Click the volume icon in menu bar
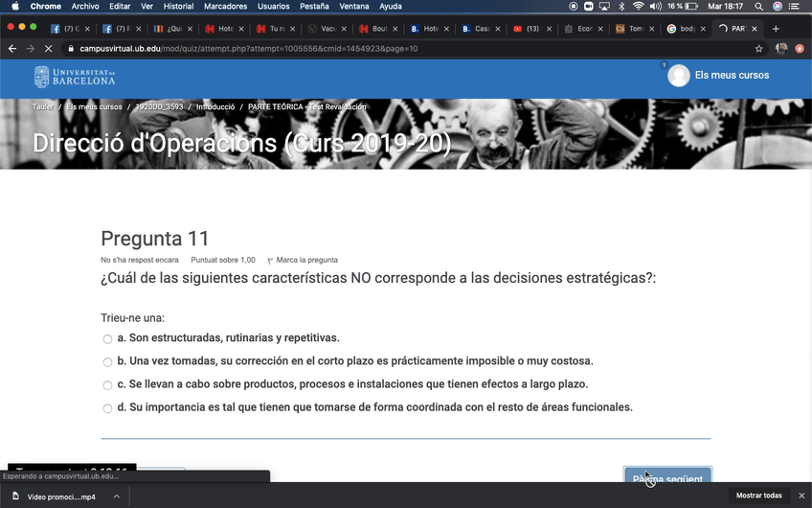Image resolution: width=812 pixels, height=508 pixels. pyautogui.click(x=655, y=6)
